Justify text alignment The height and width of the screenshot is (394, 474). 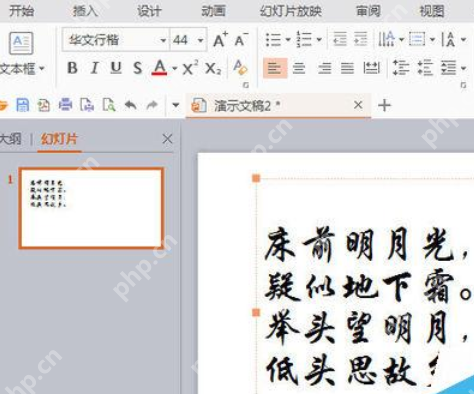coord(347,69)
